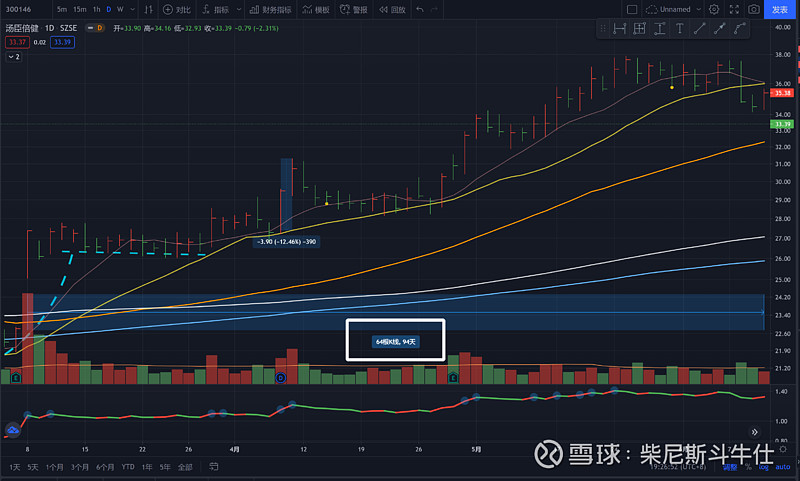The height and width of the screenshot is (481, 800).
Task: Select the date range measure tool
Action: pyautogui.click(x=619, y=29)
